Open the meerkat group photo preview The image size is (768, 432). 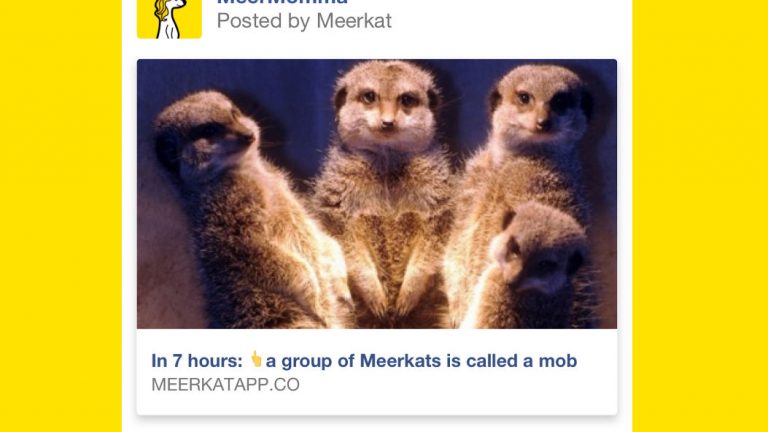coord(377,194)
